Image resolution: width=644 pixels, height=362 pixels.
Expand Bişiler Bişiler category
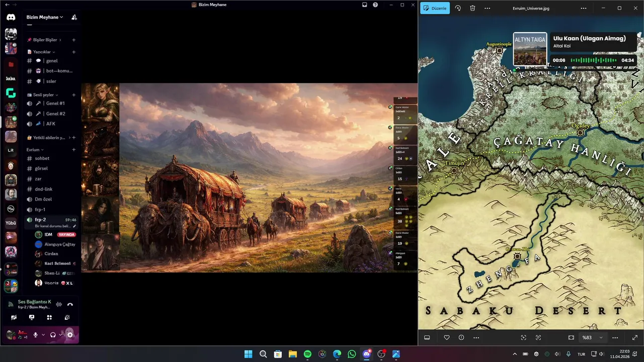pos(44,40)
